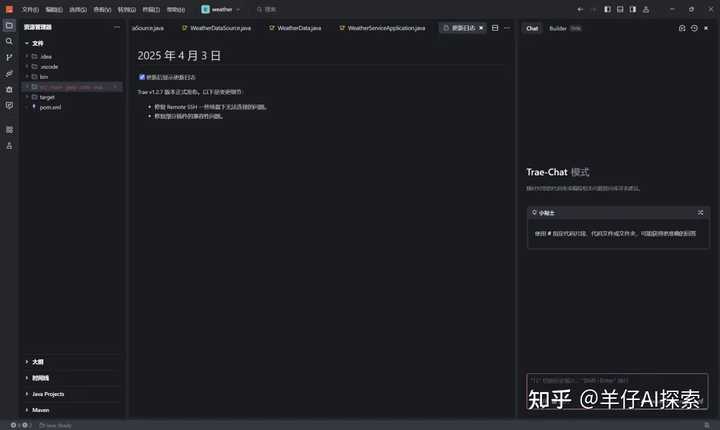Toggle the left sidebar layout icon
The image size is (720, 430).
coord(608,9)
